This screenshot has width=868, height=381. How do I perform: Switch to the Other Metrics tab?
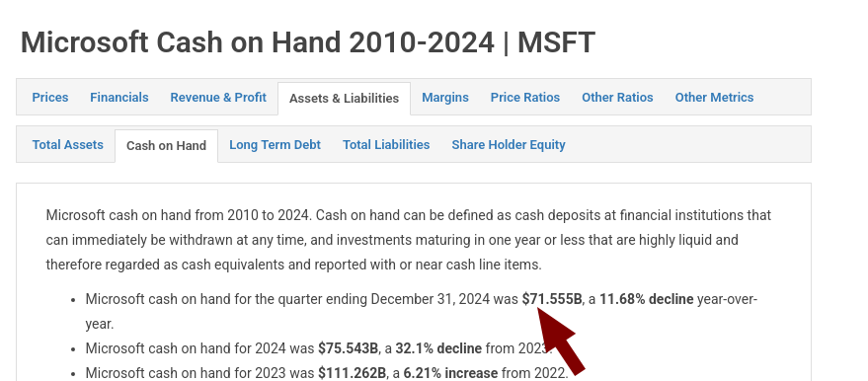coord(714,98)
